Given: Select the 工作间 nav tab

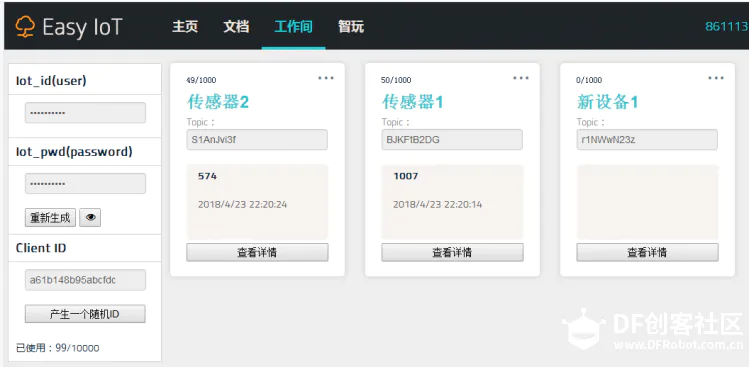Looking at the screenshot, I should (293, 26).
